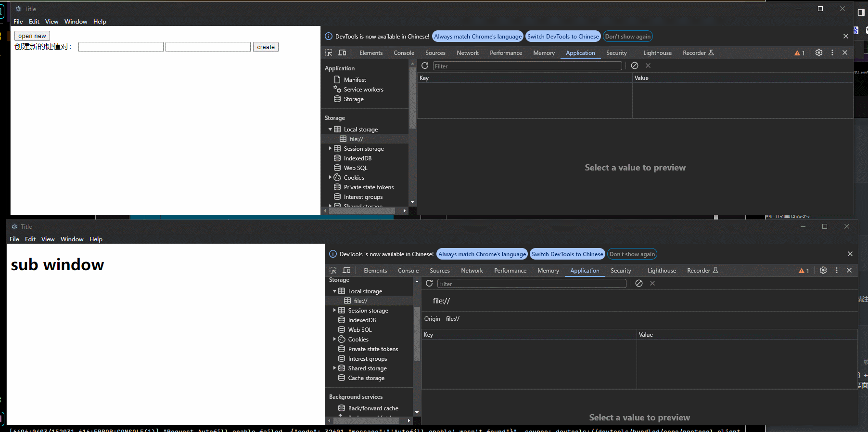Expand Shared storage in bottom DevTools

click(335, 368)
